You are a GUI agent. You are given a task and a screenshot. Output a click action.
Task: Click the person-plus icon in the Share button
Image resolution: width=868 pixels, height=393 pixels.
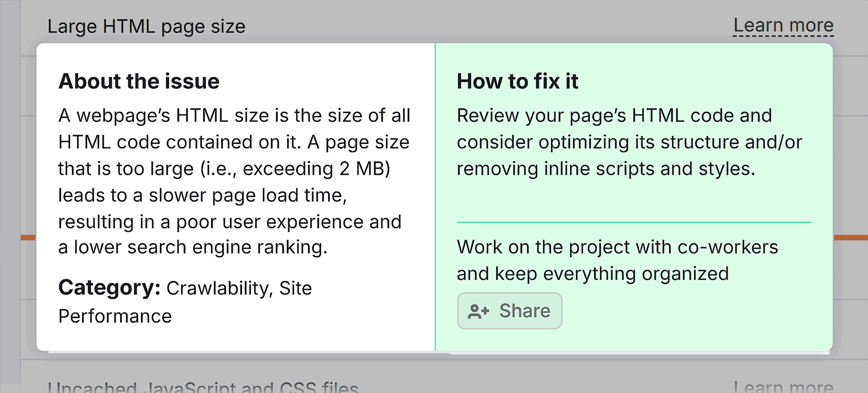(x=478, y=311)
